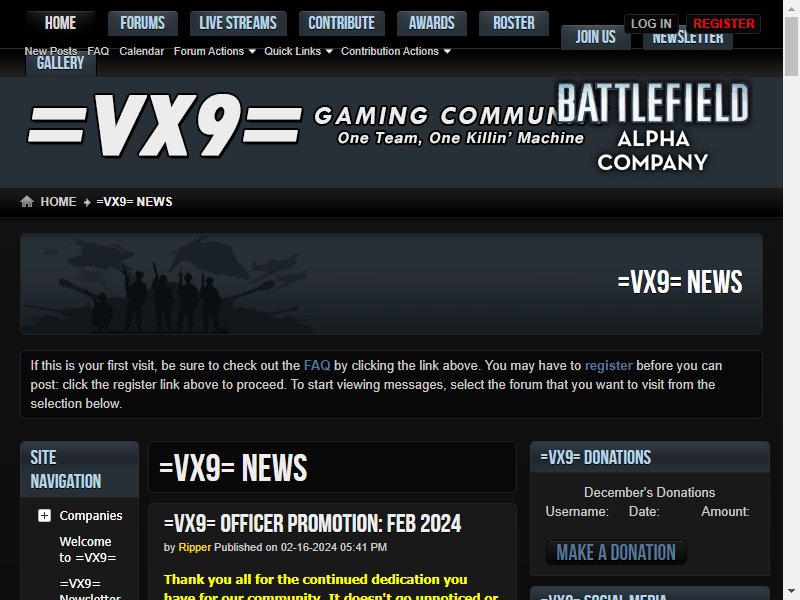The image size is (800, 600).
Task: Switch to the CONTRIBUTE tab
Action: pyautogui.click(x=341, y=23)
